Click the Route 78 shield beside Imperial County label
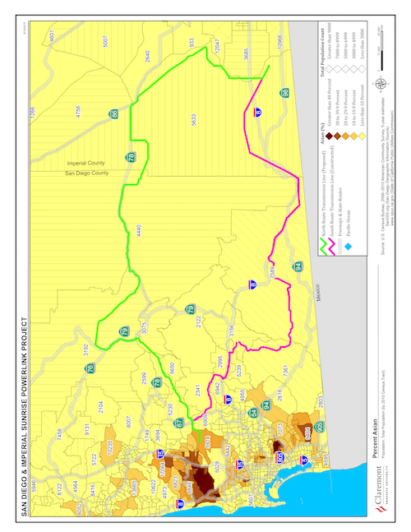This screenshot has height=532, width=411. (x=131, y=157)
